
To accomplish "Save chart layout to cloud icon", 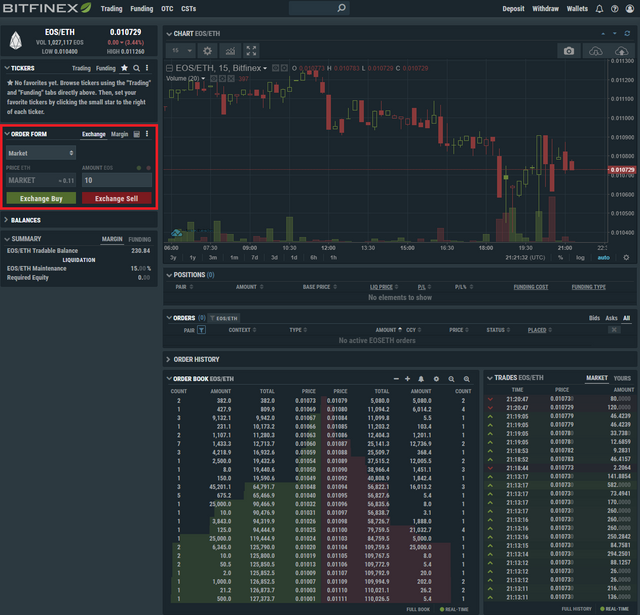I will (x=621, y=51).
